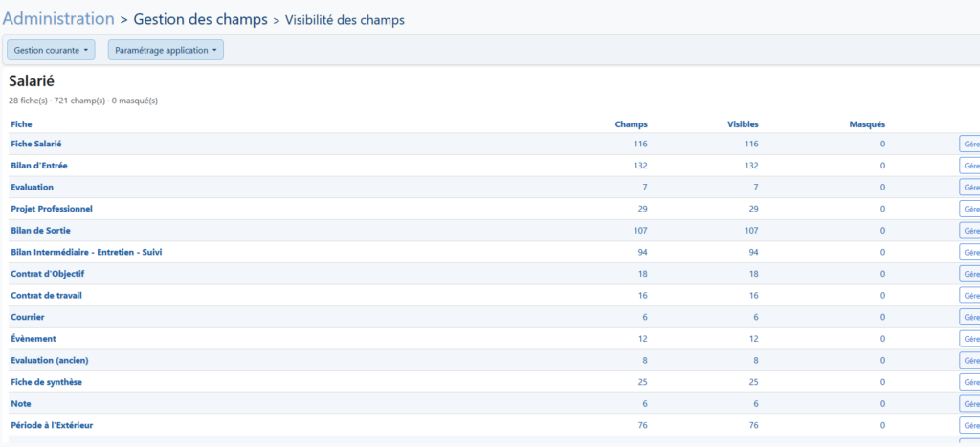The width and height of the screenshot is (980, 447).
Task: Open Gestion des champs breadcrumb
Action: click(x=201, y=19)
